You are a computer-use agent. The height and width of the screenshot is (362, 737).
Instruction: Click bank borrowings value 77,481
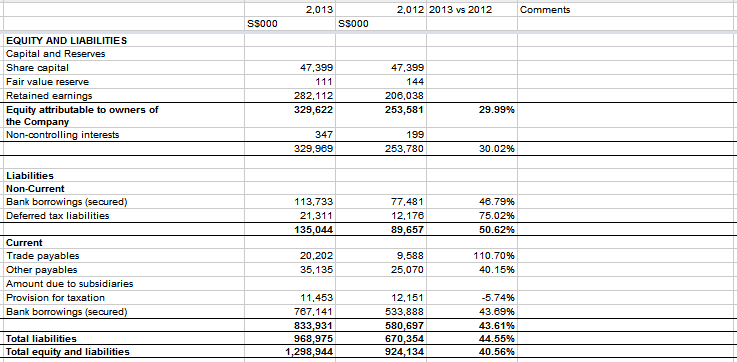381,202
